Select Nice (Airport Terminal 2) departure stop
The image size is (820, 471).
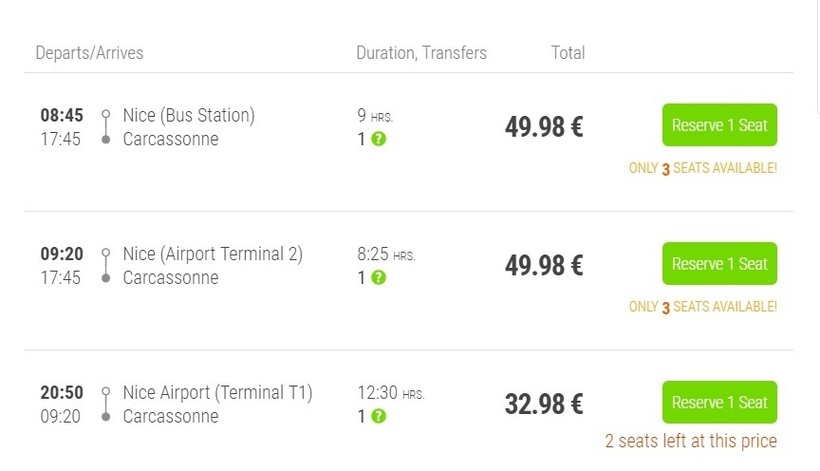(213, 254)
